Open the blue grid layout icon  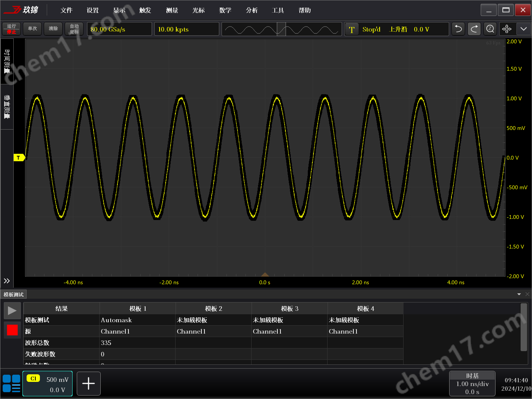pyautogui.click(x=11, y=383)
